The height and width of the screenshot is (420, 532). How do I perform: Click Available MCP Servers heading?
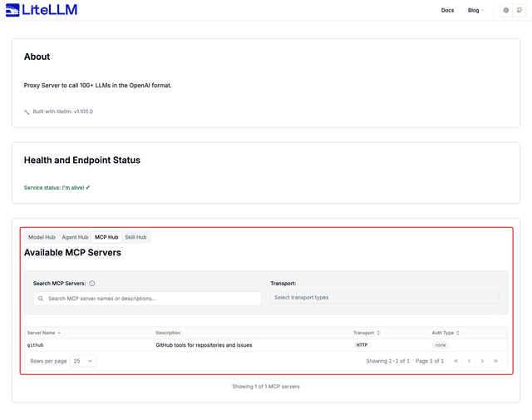tap(72, 253)
